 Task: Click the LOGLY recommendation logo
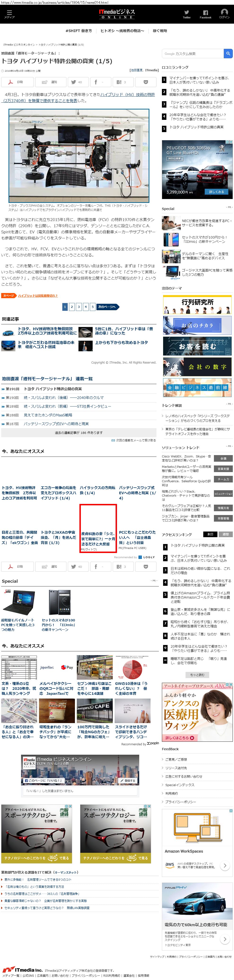click(146, 557)
